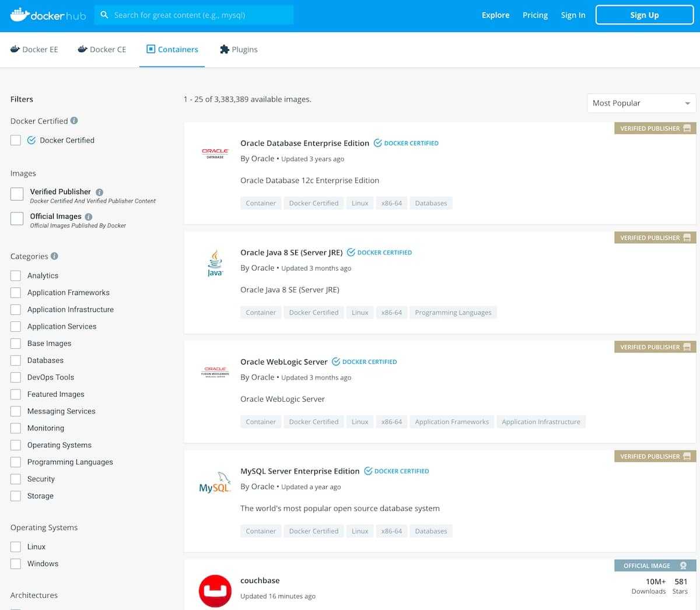Open the Pricing link in header
Viewport: 700px width, 610px height.
(x=535, y=15)
